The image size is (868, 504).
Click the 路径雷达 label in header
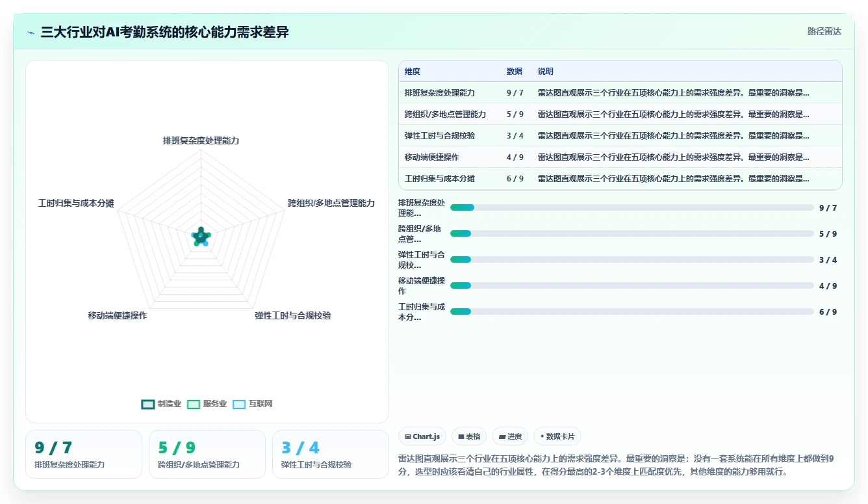824,31
